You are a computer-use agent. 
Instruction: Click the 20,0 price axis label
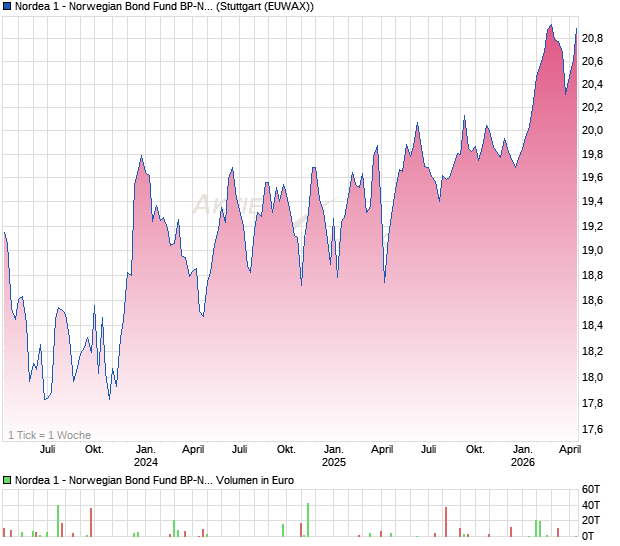tap(592, 131)
